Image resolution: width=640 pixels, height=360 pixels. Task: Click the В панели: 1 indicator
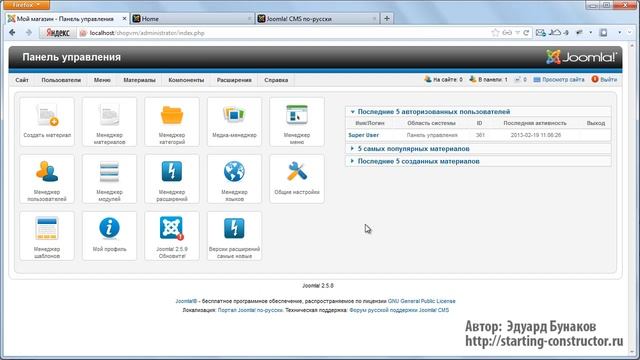488,80
